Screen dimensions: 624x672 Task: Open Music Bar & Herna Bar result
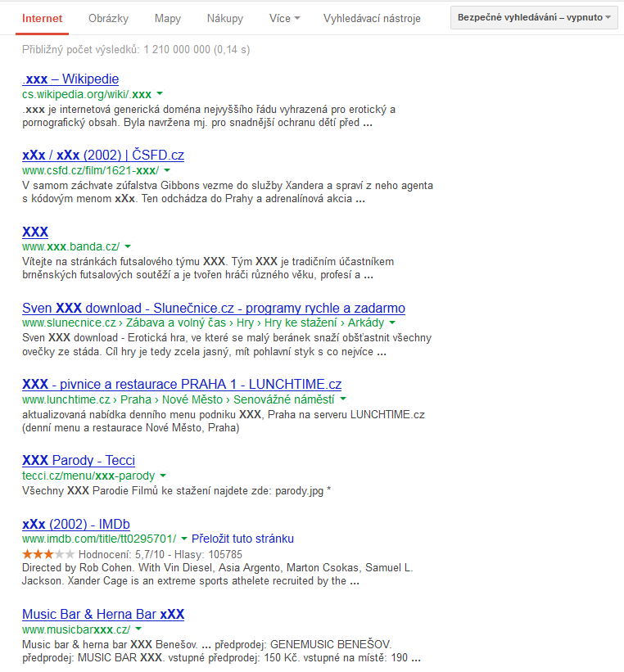click(x=103, y=615)
